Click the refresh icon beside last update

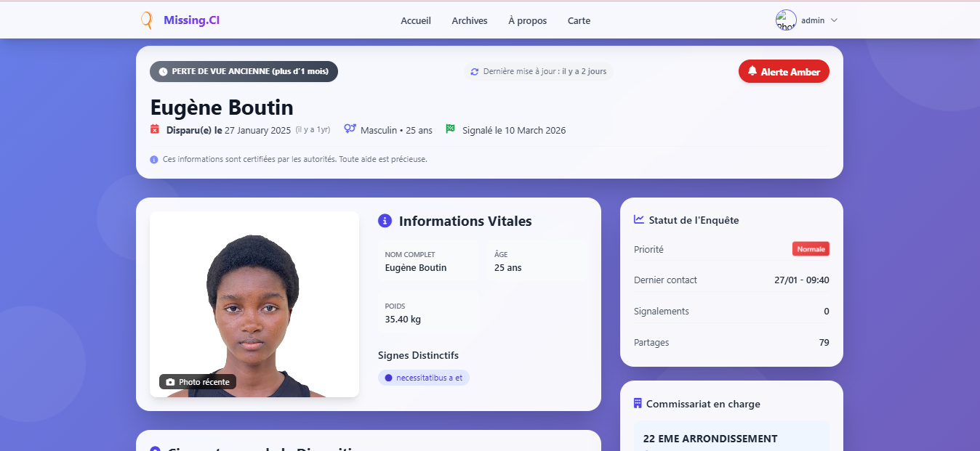[475, 71]
